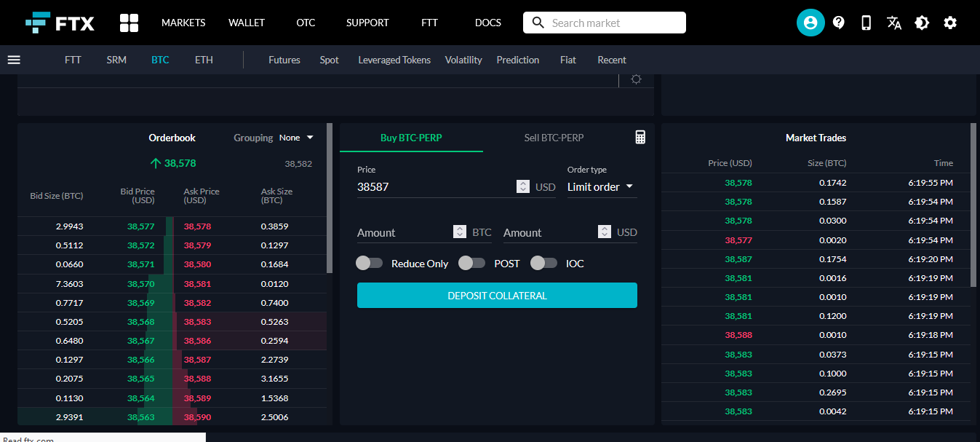Switch to the Sell BTC-PERP tab
The image size is (980, 442).
[x=554, y=138]
